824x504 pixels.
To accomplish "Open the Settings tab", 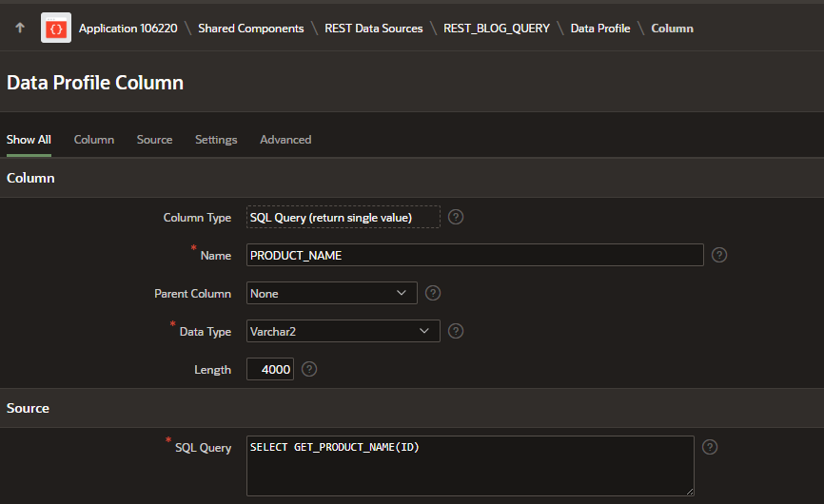I will tap(216, 140).
